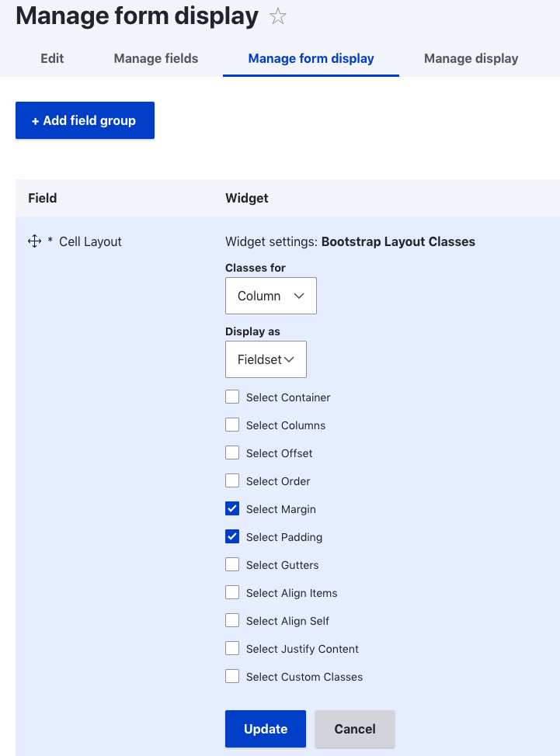
Task: Enable the Select Custom Classes checkbox
Action: [232, 677]
